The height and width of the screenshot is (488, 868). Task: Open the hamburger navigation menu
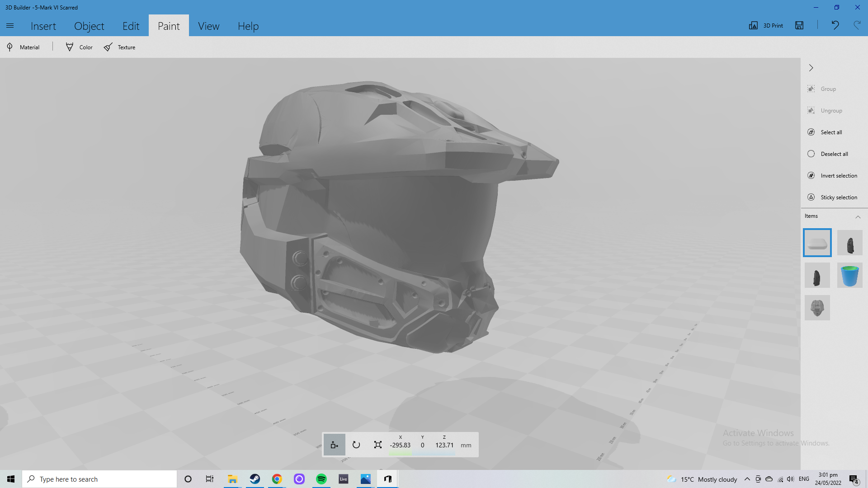(10, 26)
